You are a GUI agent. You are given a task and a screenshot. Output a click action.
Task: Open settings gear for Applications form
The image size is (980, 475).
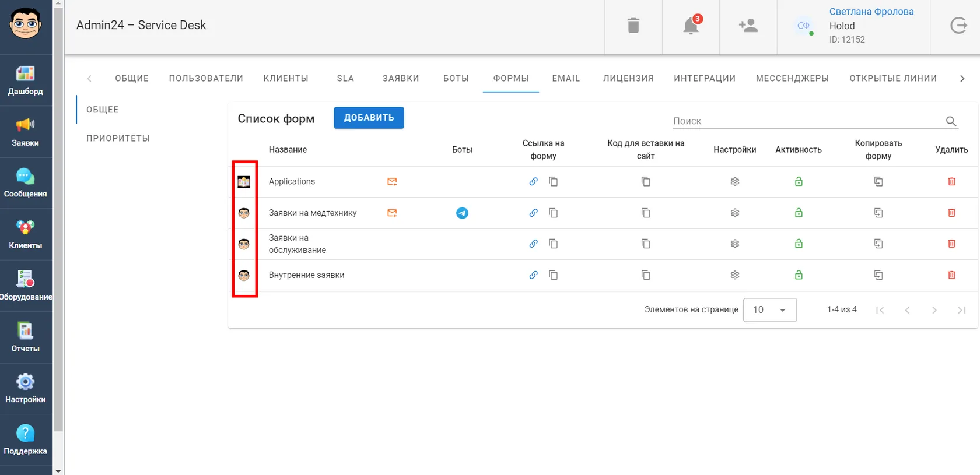click(735, 182)
